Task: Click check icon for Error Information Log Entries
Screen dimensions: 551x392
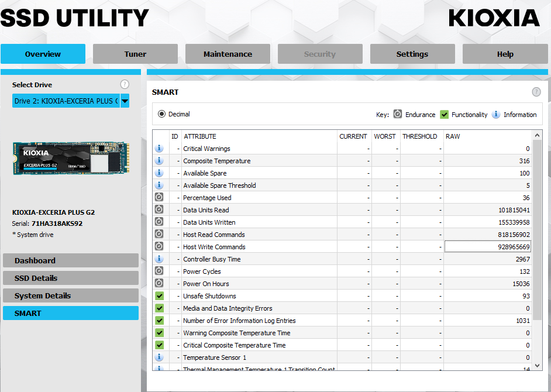Action: (159, 320)
